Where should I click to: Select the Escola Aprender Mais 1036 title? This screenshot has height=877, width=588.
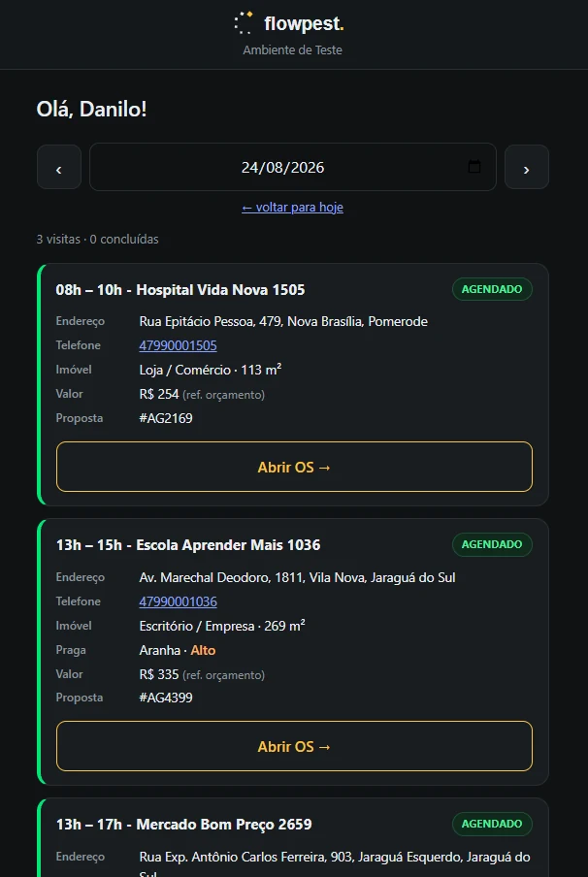pos(228,545)
